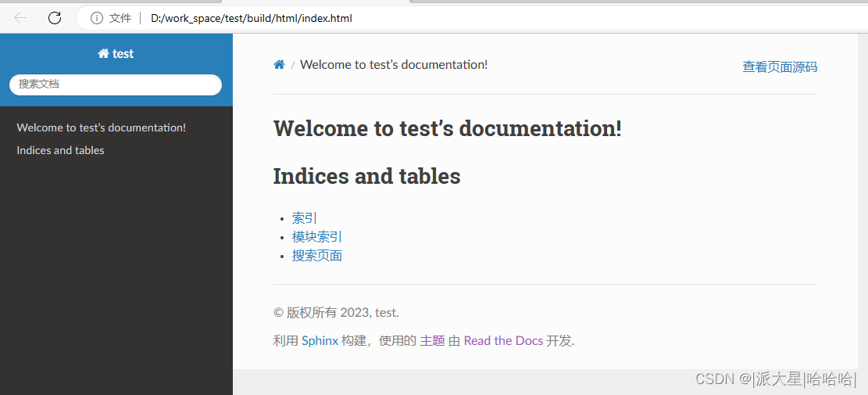Click the Indices and tables heading
This screenshot has width=868, height=395.
pos(367,176)
